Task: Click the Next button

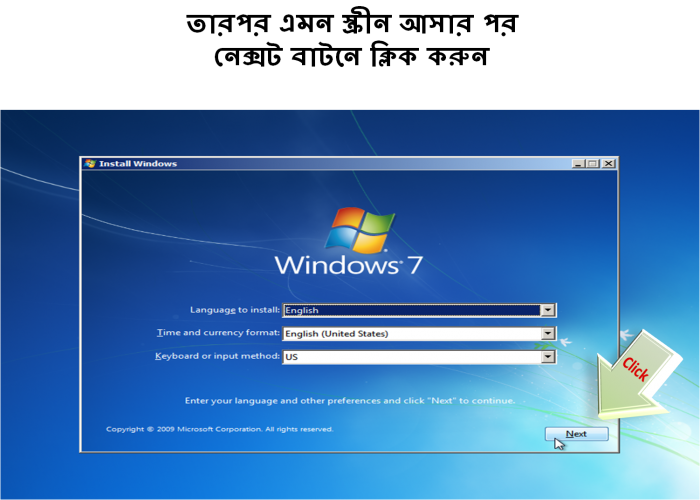Action: (576, 434)
